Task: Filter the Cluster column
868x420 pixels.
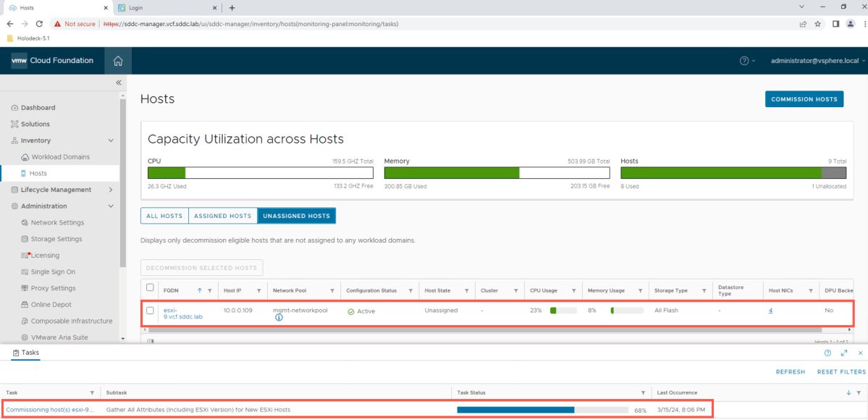Action: tap(515, 290)
